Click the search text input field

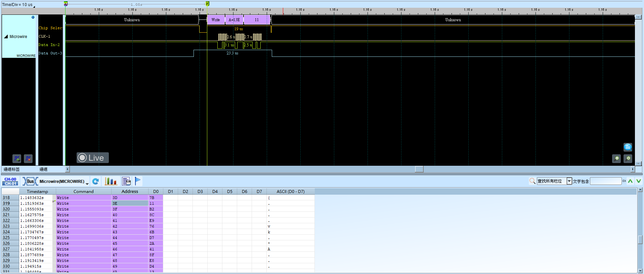click(606, 181)
